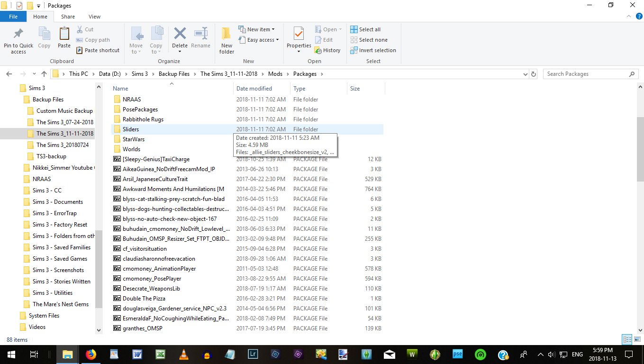Screen dimensions: 644x364
Task: Click Select all in ribbon
Action: (365, 29)
